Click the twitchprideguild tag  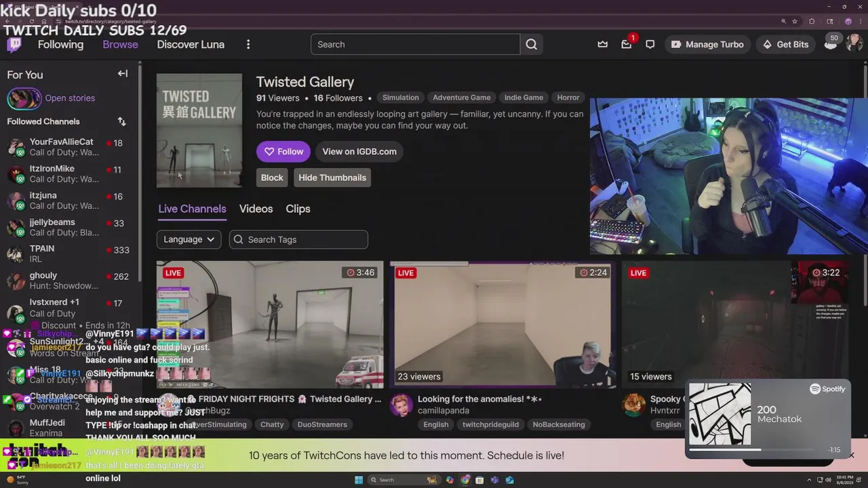(x=490, y=424)
